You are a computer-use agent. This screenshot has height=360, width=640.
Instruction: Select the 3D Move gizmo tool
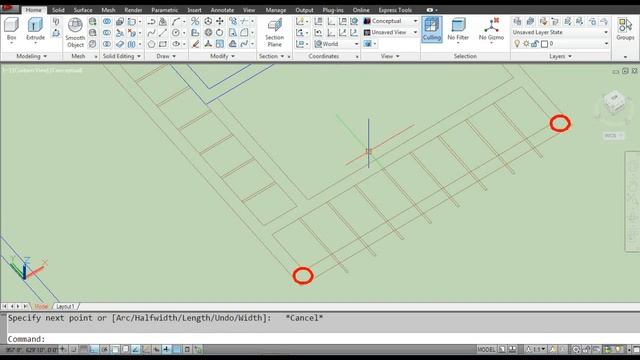pyautogui.click(x=208, y=21)
